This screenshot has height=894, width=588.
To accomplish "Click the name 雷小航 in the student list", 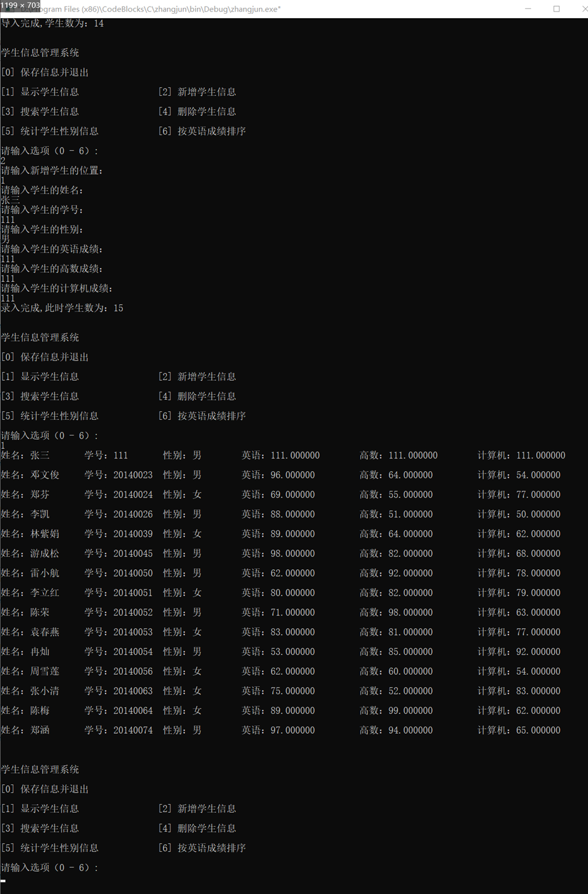I will (x=45, y=574).
